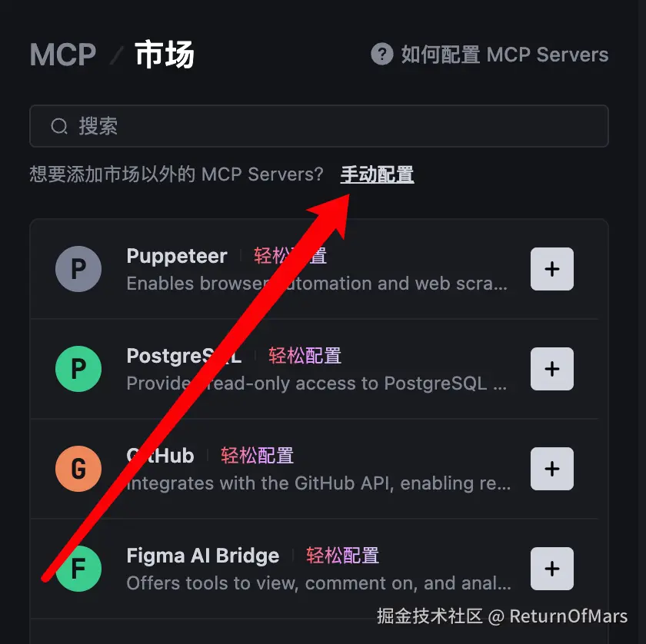Select the green Figma F avatar
The width and height of the screenshot is (646, 644).
point(78,569)
